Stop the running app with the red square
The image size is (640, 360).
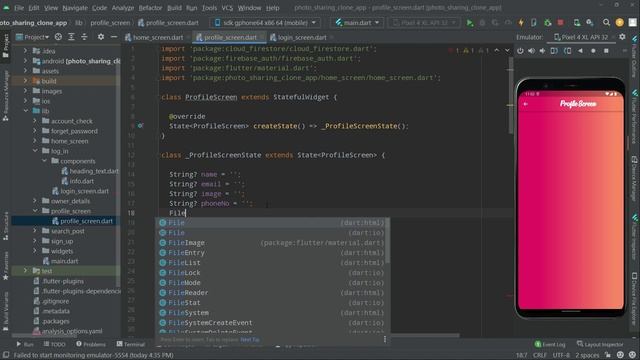pos(560,23)
